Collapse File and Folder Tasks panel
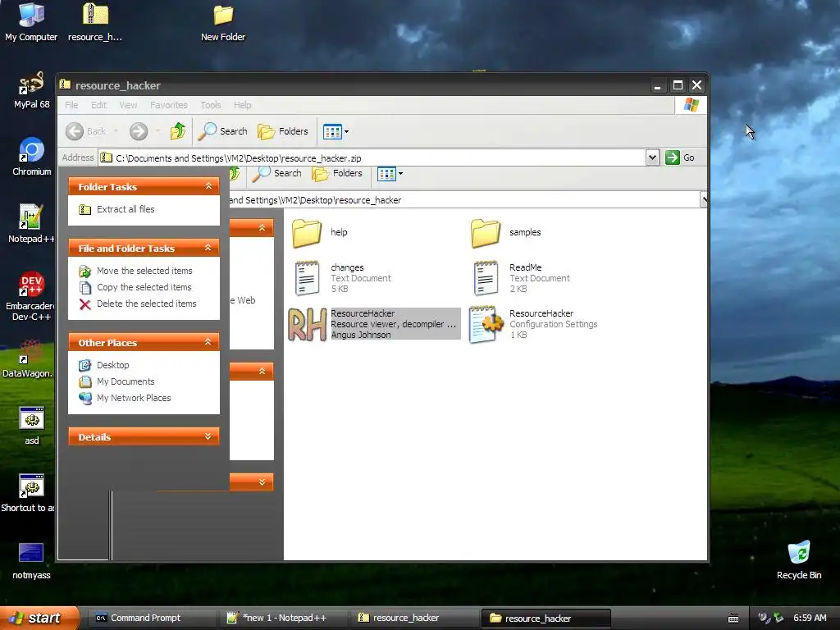This screenshot has height=630, width=840. 208,248
